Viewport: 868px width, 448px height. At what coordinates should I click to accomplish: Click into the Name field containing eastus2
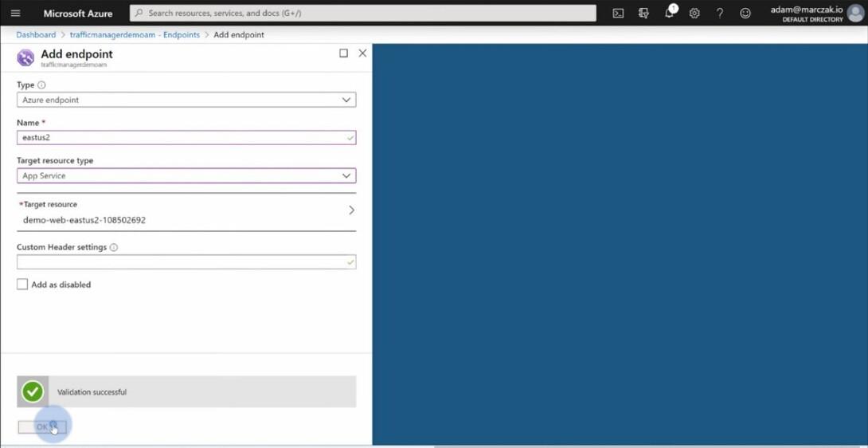pos(186,137)
